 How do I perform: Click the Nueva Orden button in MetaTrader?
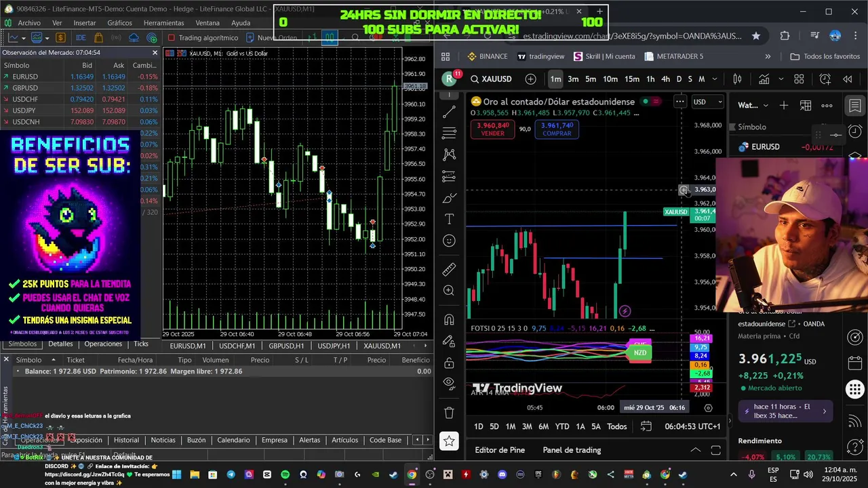(x=272, y=38)
